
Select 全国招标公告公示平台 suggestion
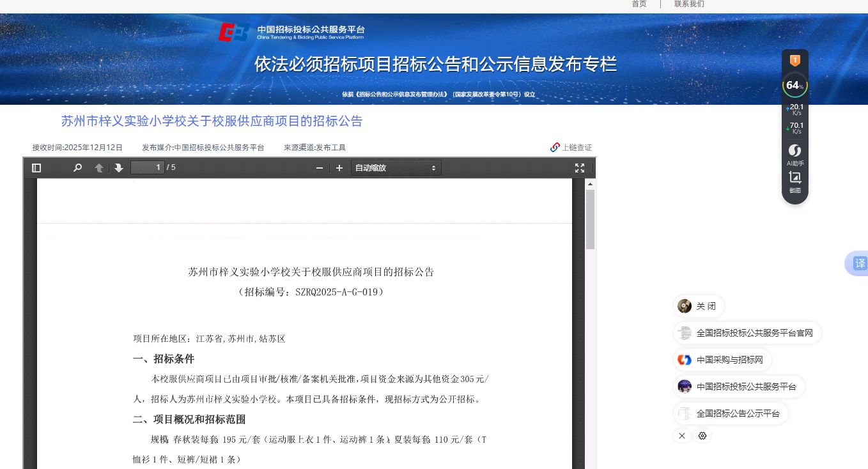pyautogui.click(x=731, y=413)
